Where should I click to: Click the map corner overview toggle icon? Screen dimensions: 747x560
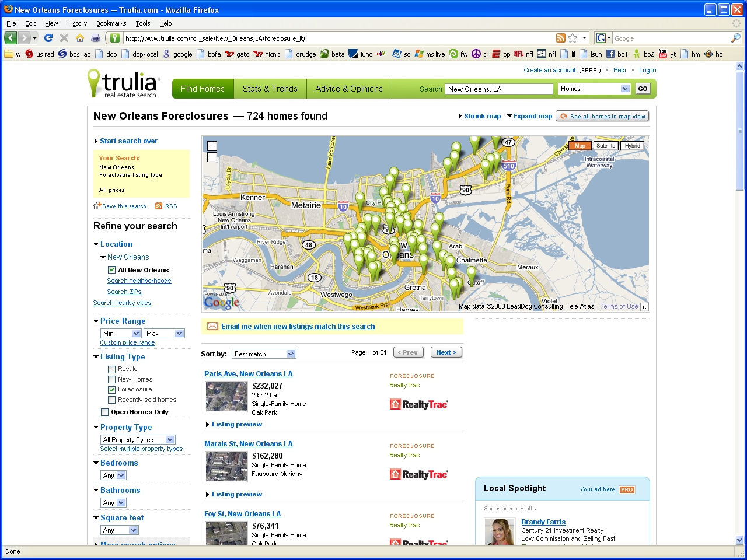(x=644, y=307)
